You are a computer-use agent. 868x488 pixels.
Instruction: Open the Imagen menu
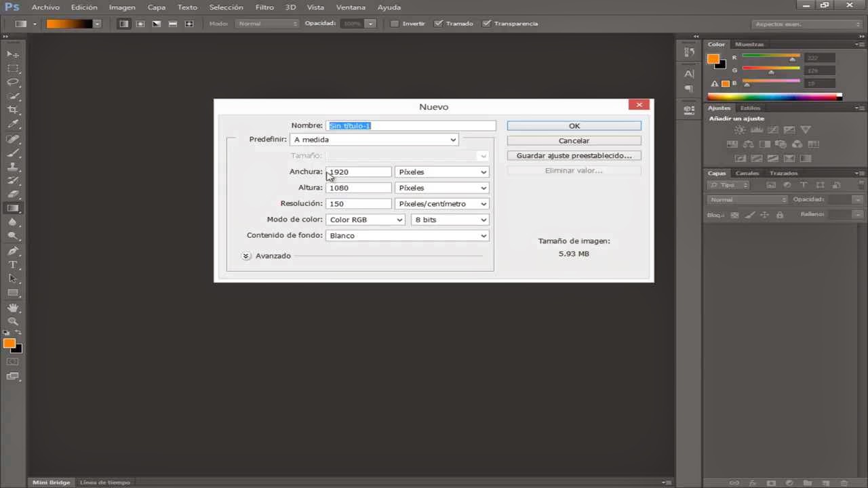(123, 7)
